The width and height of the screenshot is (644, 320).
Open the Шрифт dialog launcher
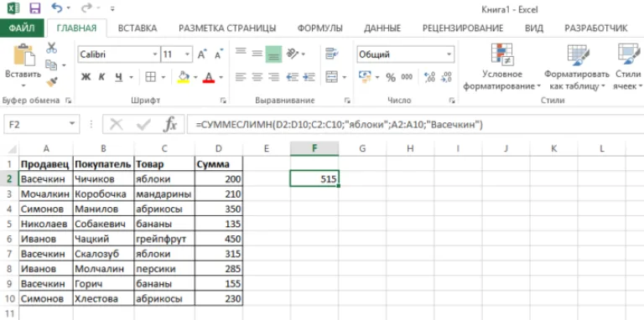pyautogui.click(x=223, y=100)
